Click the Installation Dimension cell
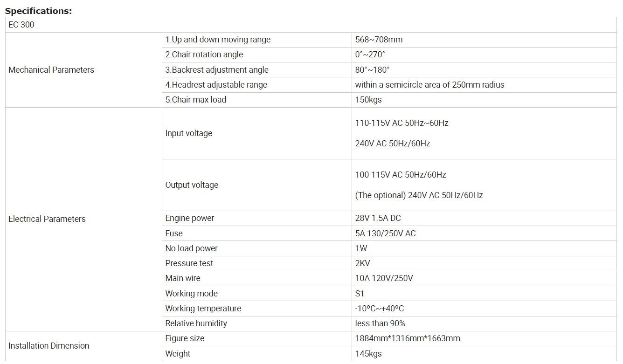Viewport: 623px width, 364px height. (49, 346)
